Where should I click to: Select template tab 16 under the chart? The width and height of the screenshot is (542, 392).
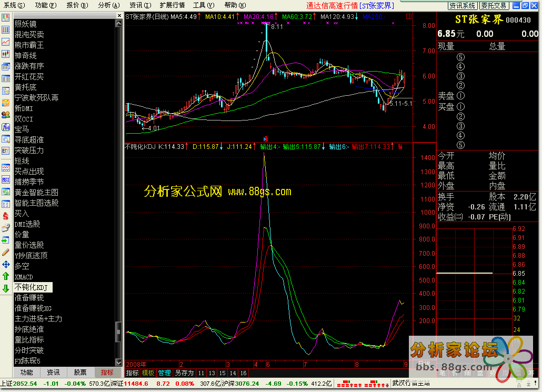[243, 373]
